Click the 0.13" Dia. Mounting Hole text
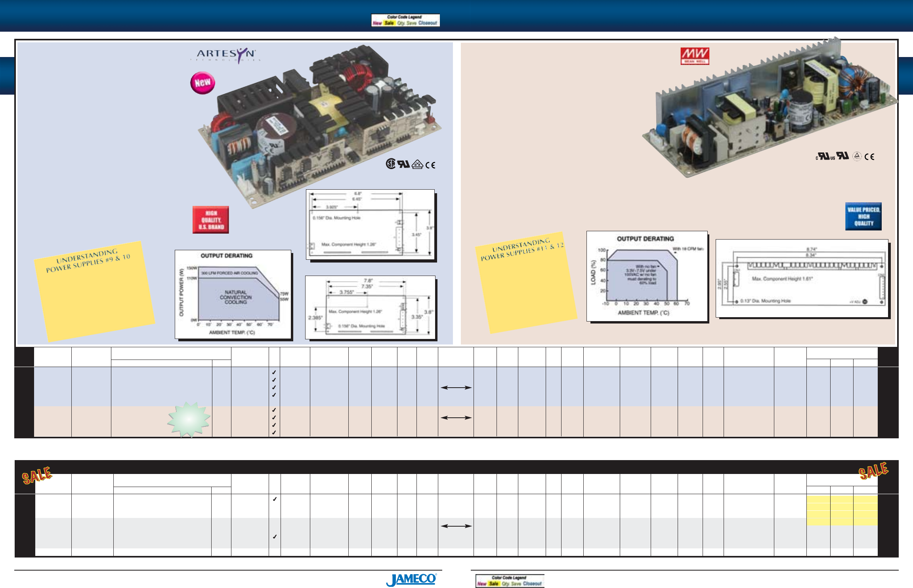913x588 pixels. pyautogui.click(x=765, y=301)
